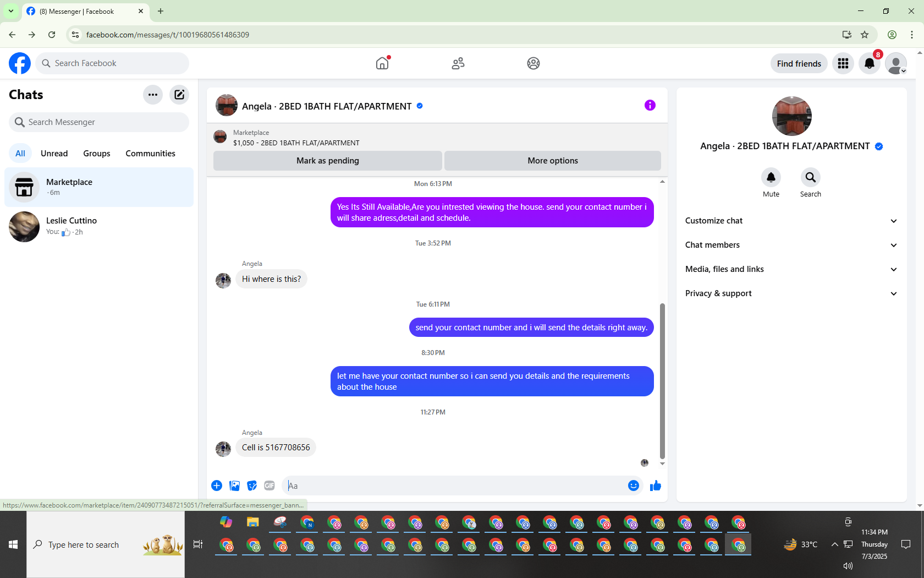Open Chrome three-dot menu
The width and height of the screenshot is (924, 578).
tap(912, 35)
